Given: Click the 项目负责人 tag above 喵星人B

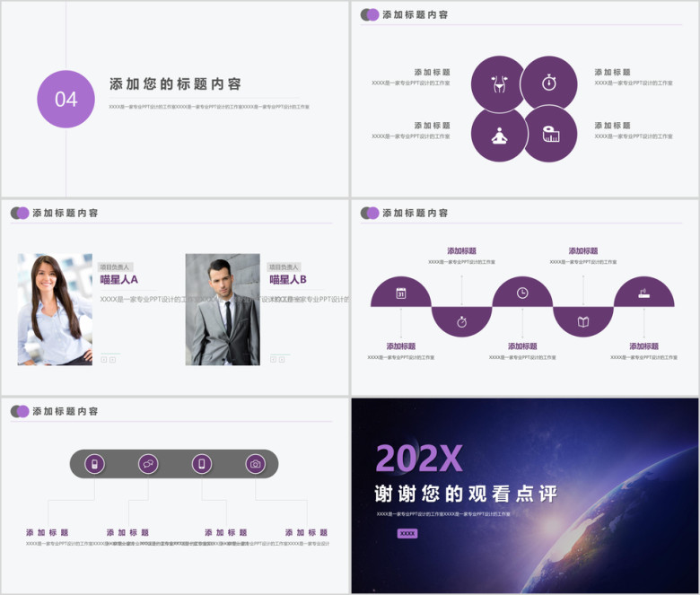Looking at the screenshot, I should pyautogui.click(x=284, y=267).
